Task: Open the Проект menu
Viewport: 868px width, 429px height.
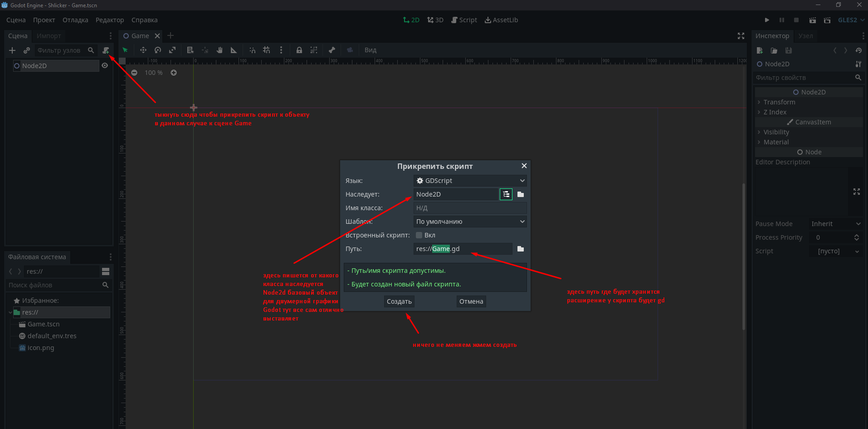Action: 44,20
